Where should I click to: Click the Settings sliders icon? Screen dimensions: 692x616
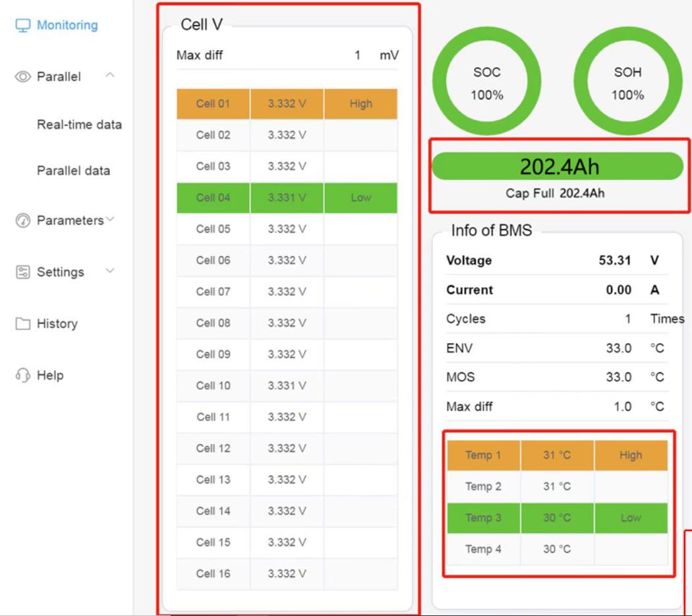(x=23, y=272)
